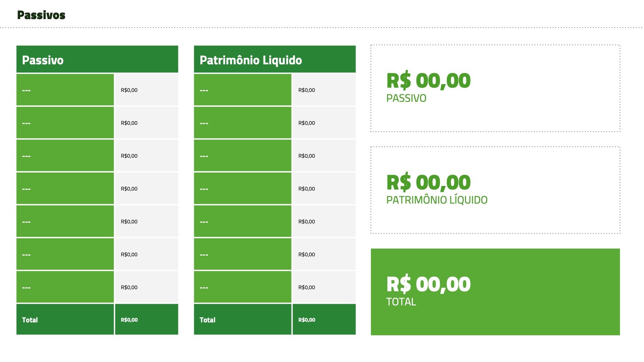Select the "Patrimônio Liquido" table header
The image size is (644, 362).
click(x=251, y=60)
